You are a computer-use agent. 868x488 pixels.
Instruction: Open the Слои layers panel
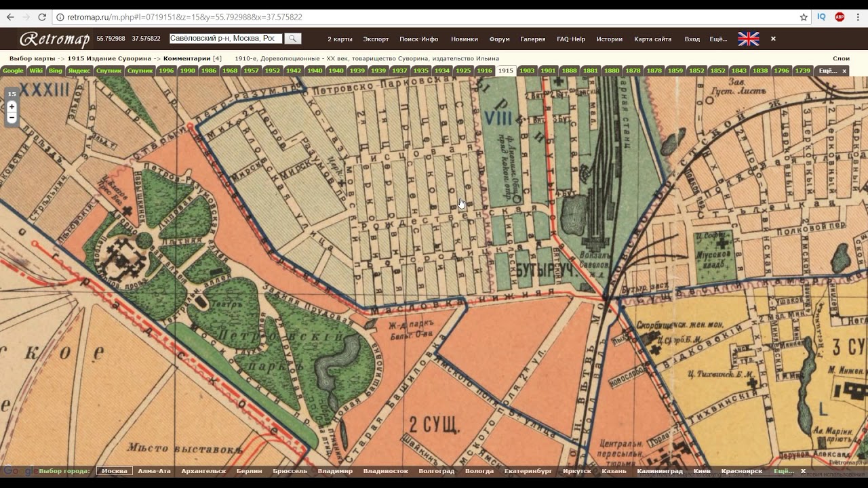pyautogui.click(x=841, y=58)
